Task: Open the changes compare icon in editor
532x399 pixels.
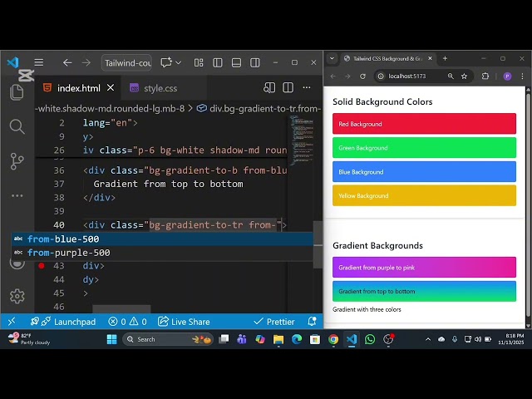Action: pyautogui.click(x=269, y=88)
